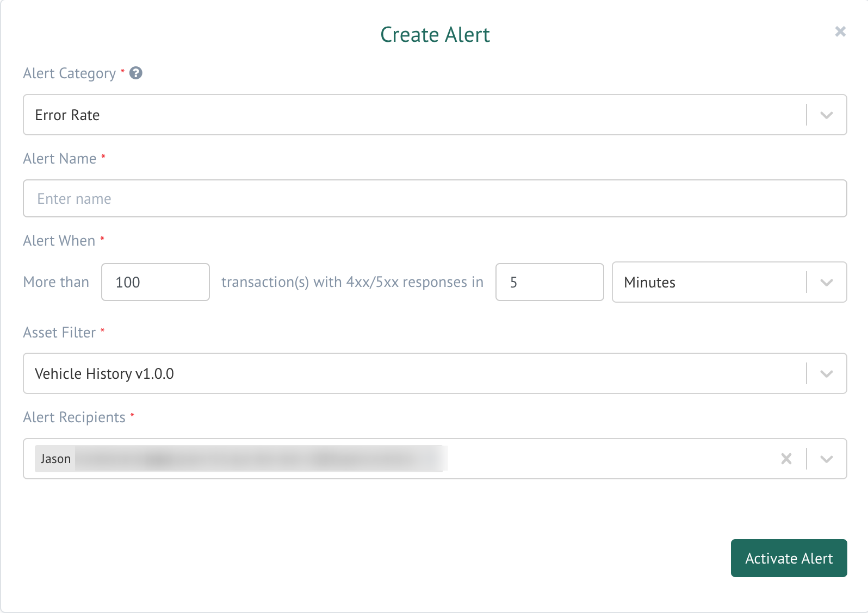Click the Alert When label
The image size is (868, 613).
59,241
